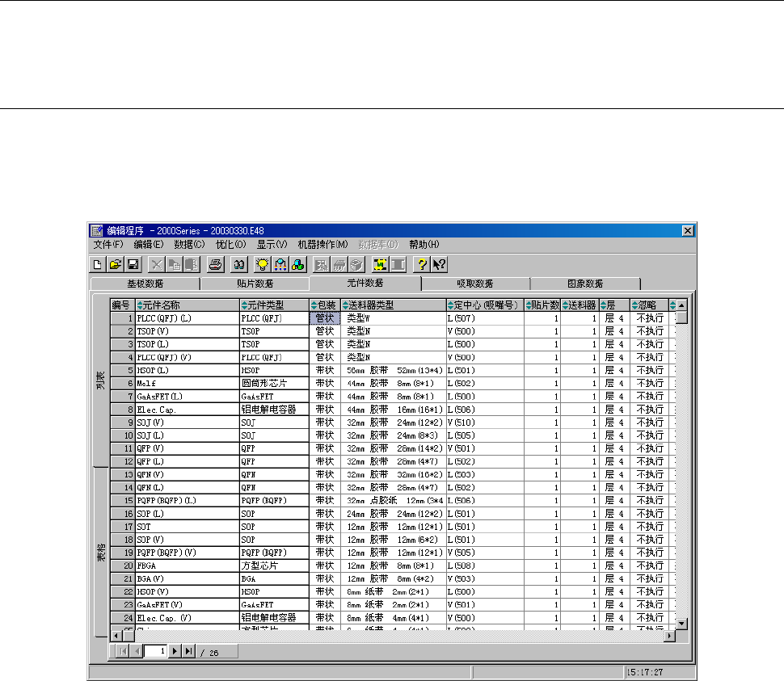Click the colored 3D shapes toolbar icon

coord(298,264)
